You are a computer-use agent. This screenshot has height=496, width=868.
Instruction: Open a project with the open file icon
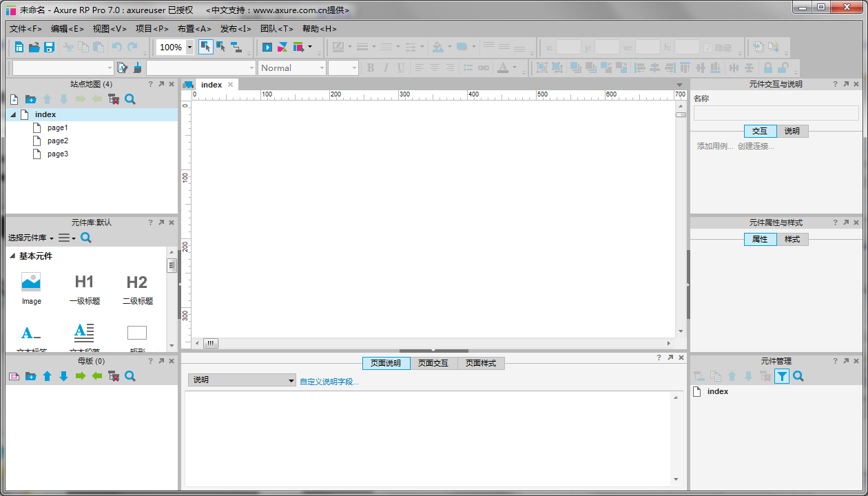33,47
